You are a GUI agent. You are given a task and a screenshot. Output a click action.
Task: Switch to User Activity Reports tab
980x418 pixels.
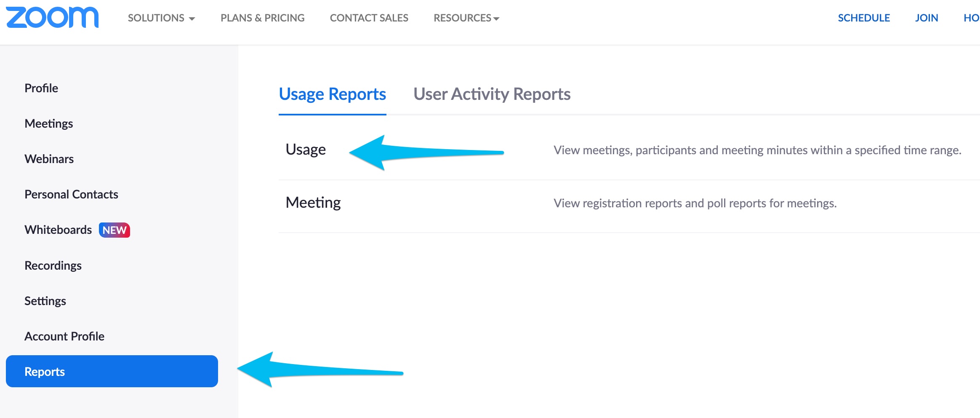click(x=492, y=94)
